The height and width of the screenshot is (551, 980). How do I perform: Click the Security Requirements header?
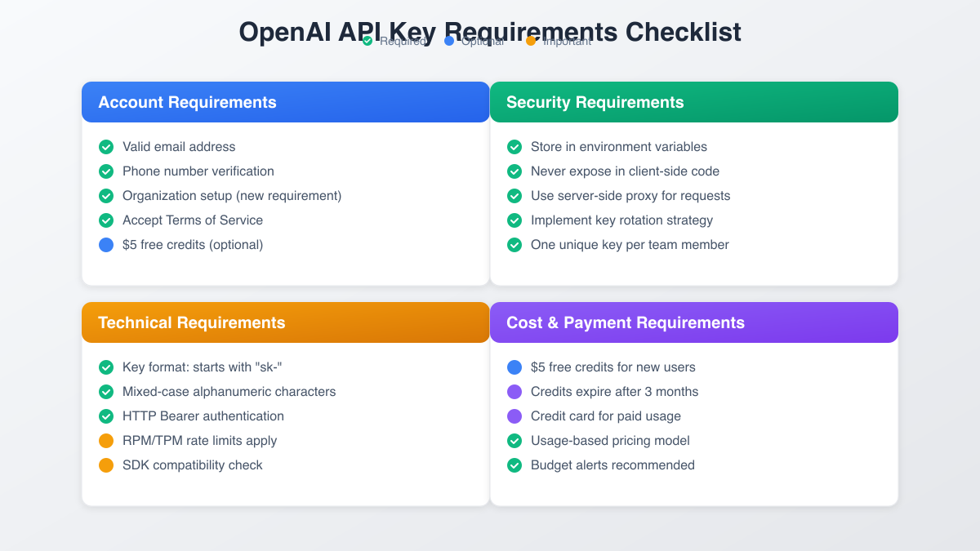pyautogui.click(x=595, y=102)
